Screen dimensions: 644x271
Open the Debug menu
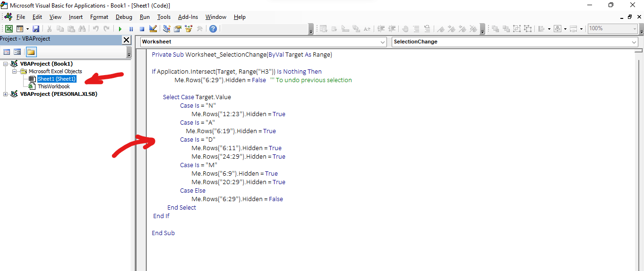pyautogui.click(x=124, y=17)
